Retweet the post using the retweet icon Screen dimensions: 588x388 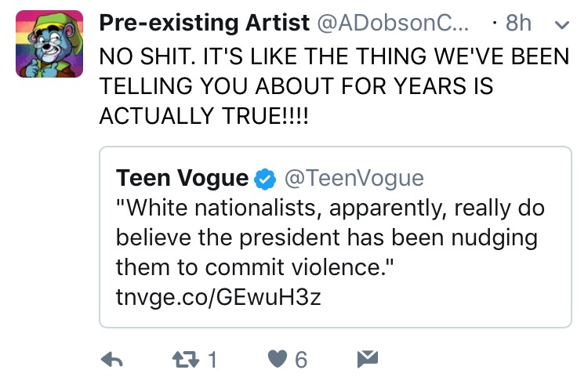[x=185, y=359]
